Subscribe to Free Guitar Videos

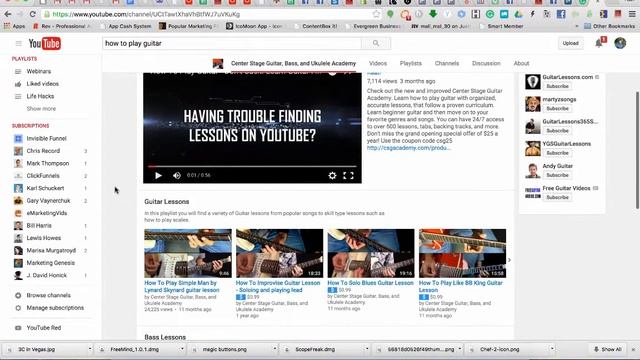point(557,197)
